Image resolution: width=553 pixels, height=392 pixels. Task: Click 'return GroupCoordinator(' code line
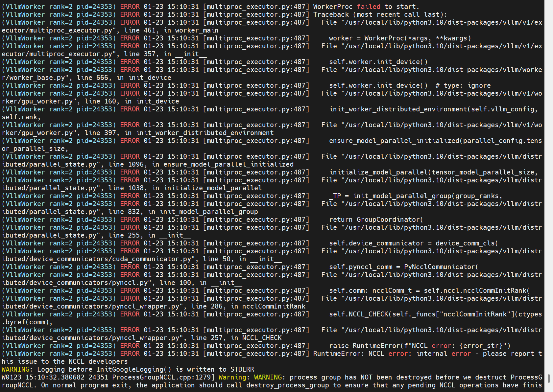click(x=376, y=219)
